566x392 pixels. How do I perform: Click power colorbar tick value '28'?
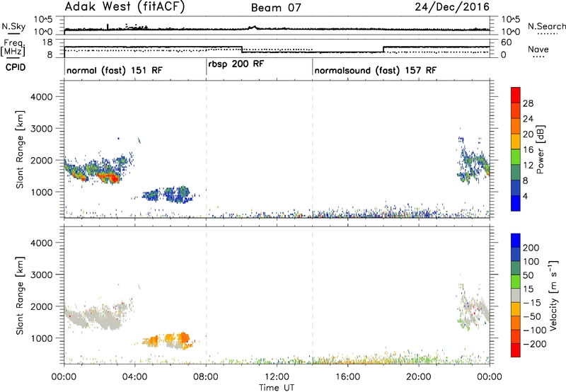tap(528, 103)
